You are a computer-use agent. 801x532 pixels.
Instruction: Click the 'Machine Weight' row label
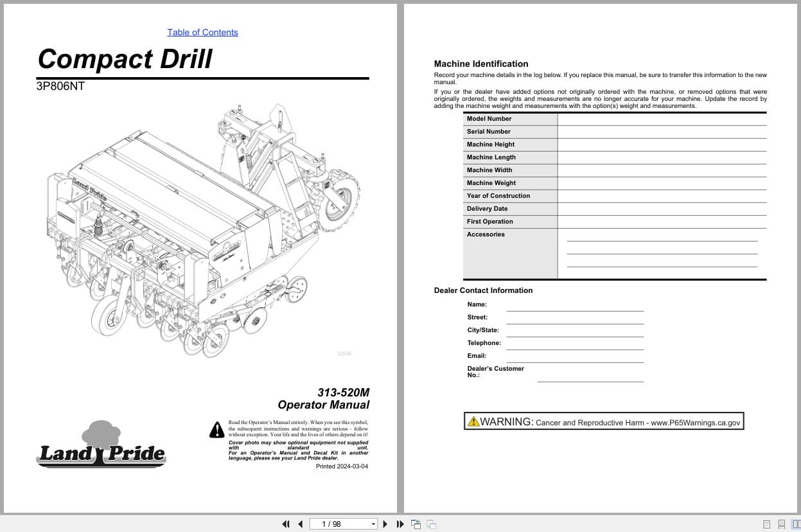coord(491,183)
